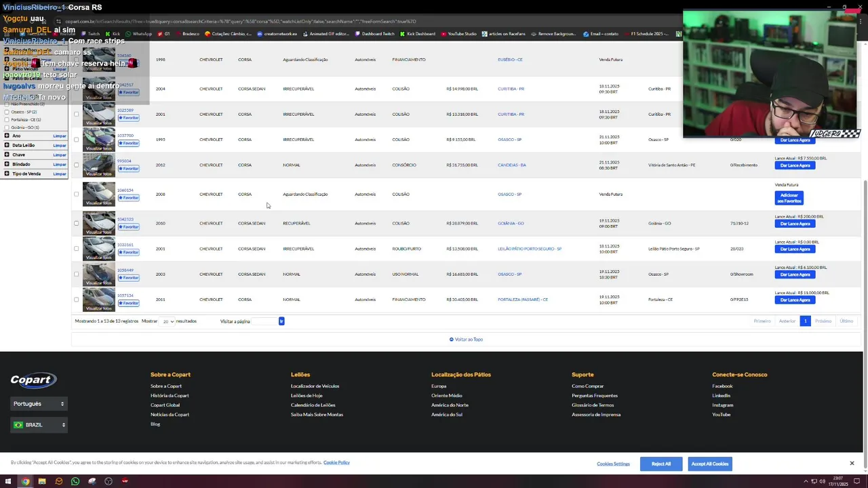
Task: Favorite lot 1058449 with star button
Action: (x=129, y=278)
